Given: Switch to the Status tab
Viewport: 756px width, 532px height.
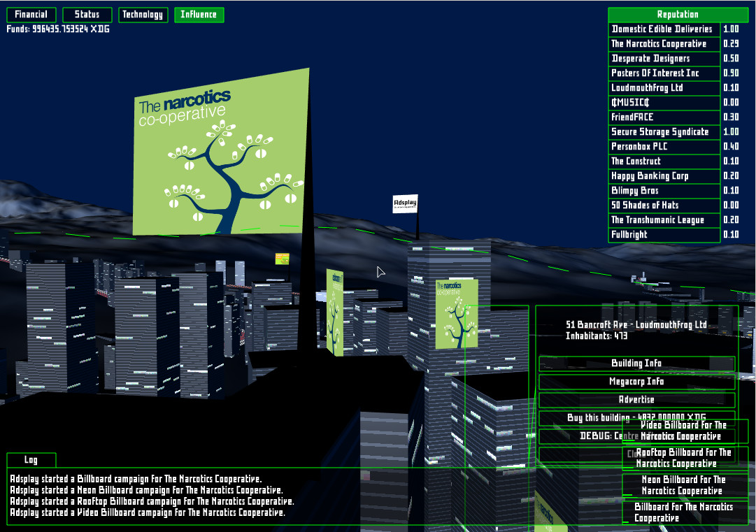Looking at the screenshot, I should (x=87, y=14).
